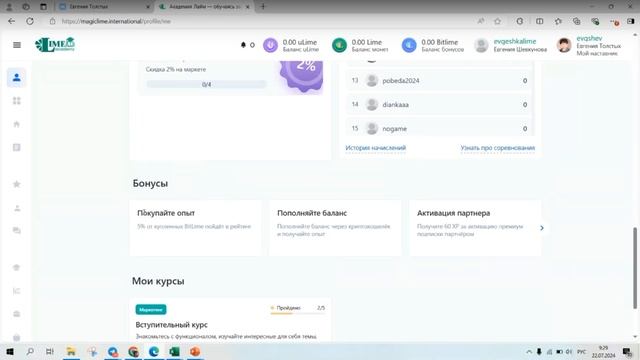Go to the home icon in sidebar
The image size is (640, 360).
point(17,124)
